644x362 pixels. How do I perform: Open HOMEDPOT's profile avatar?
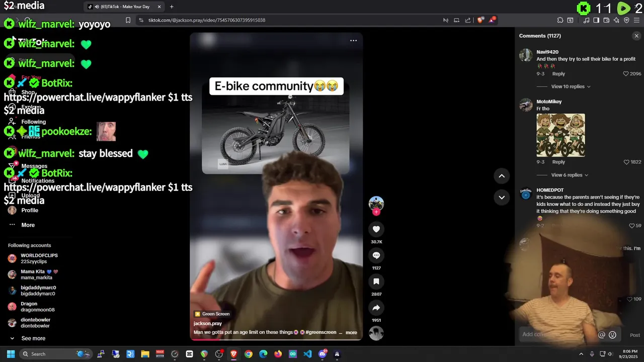coord(526,193)
